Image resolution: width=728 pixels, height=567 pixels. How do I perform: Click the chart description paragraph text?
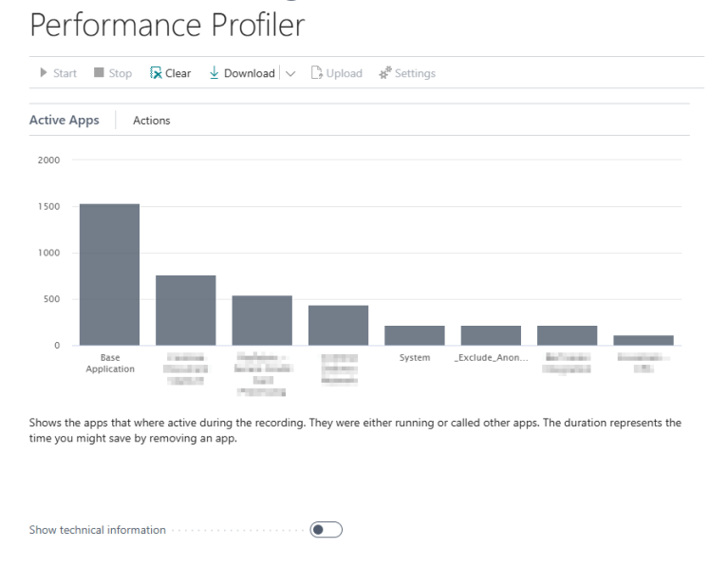(x=355, y=430)
